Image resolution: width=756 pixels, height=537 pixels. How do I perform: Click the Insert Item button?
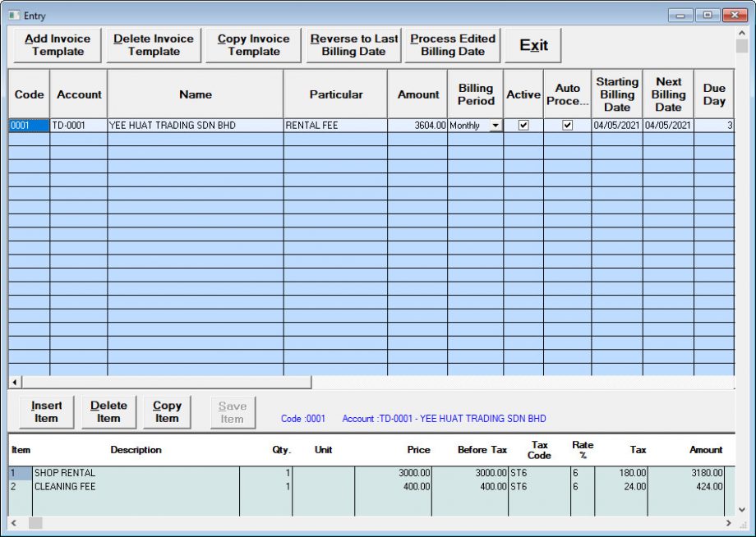[46, 411]
